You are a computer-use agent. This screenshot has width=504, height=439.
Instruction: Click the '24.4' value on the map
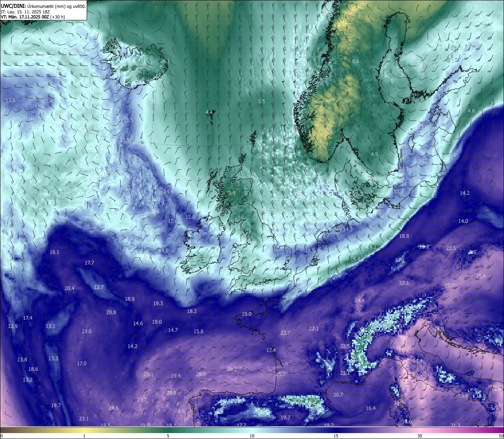pos(359,300)
